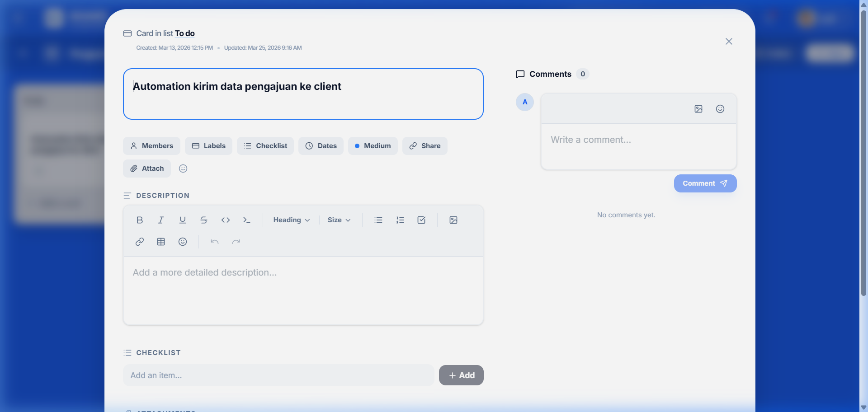The height and width of the screenshot is (412, 868).
Task: Toggle underline formatting in description editor
Action: [x=183, y=220]
